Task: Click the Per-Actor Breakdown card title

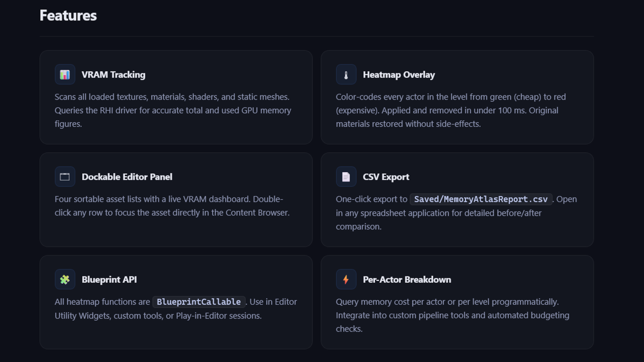Action: (x=407, y=279)
